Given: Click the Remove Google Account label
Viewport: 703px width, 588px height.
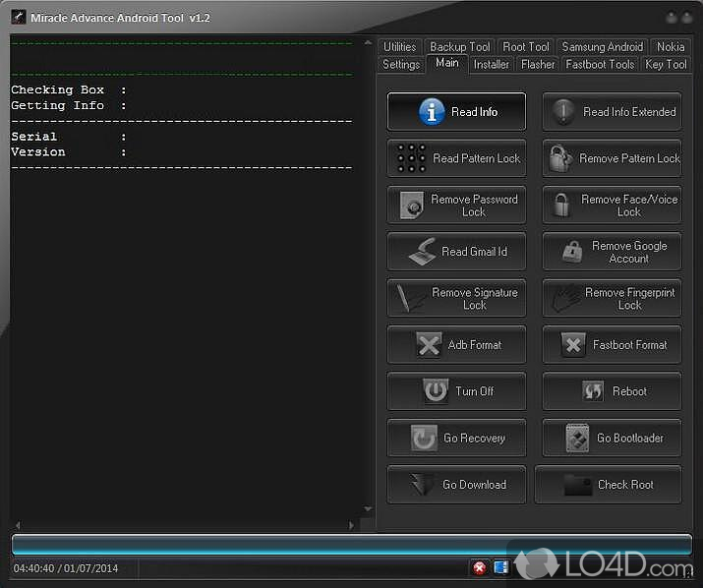Looking at the screenshot, I should pos(629,252).
